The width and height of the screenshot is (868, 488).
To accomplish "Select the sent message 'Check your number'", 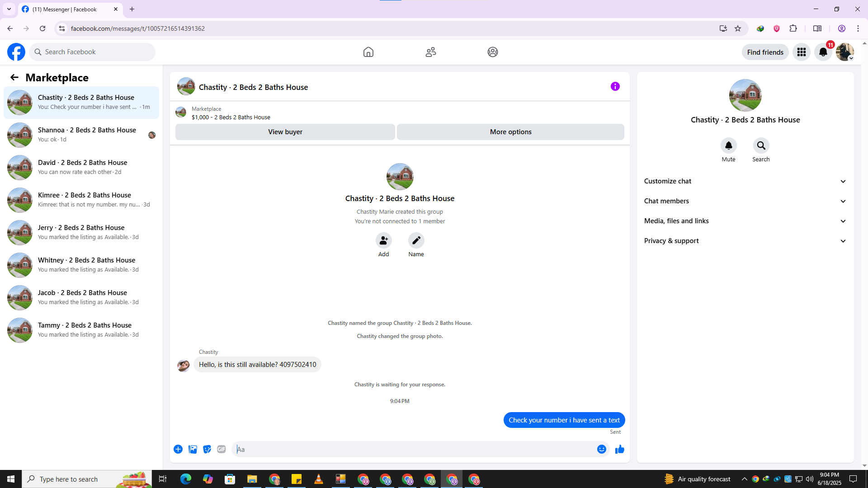I will tap(564, 420).
